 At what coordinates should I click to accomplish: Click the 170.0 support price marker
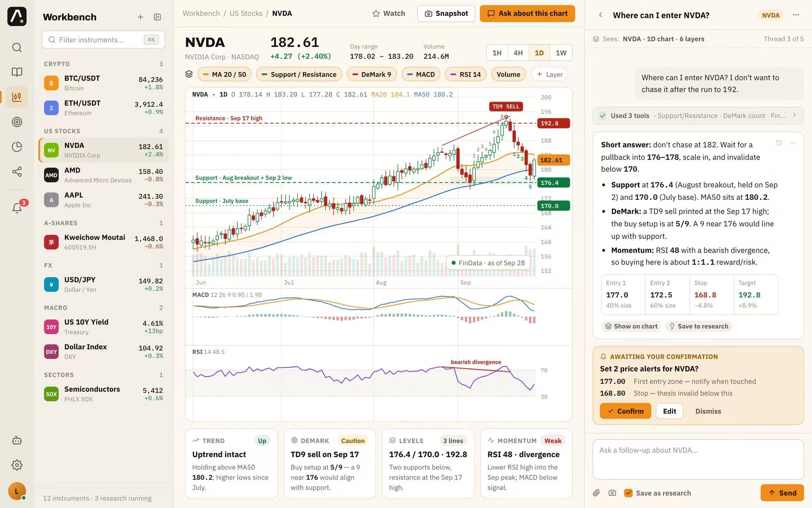(x=553, y=206)
